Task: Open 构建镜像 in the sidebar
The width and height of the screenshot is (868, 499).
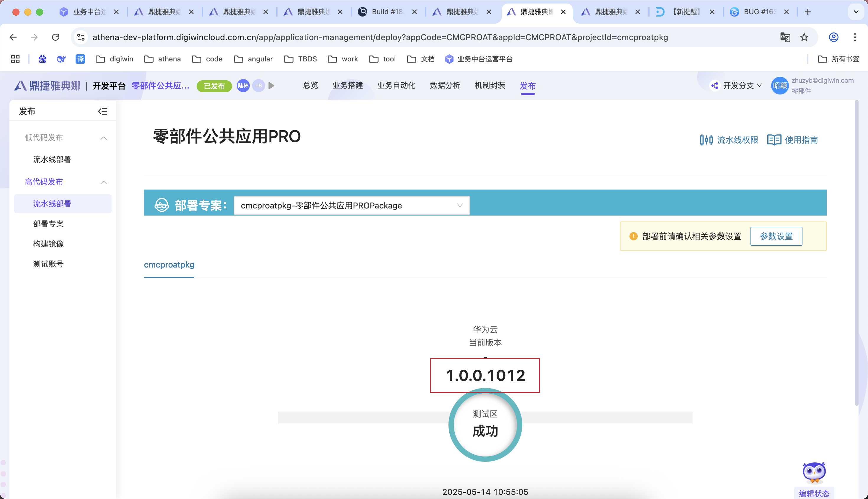Action: 48,244
